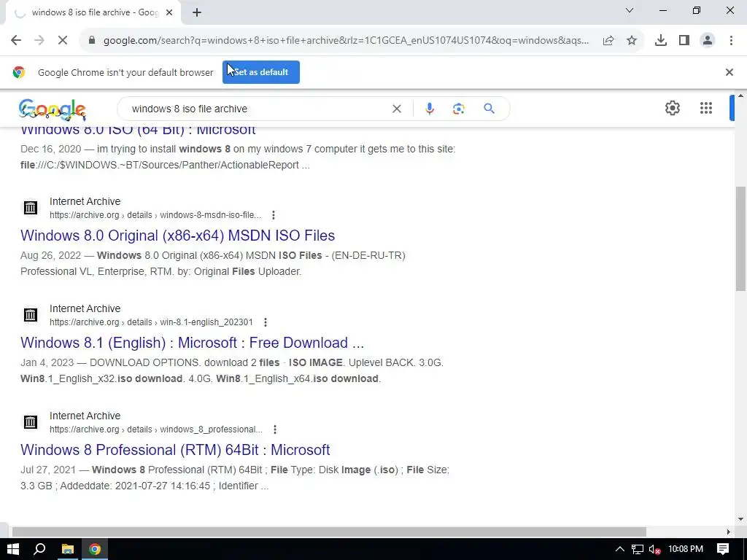This screenshot has width=747, height=560.
Task: Open Windows 8.0 Original MSDN ISO Files link
Action: click(178, 236)
